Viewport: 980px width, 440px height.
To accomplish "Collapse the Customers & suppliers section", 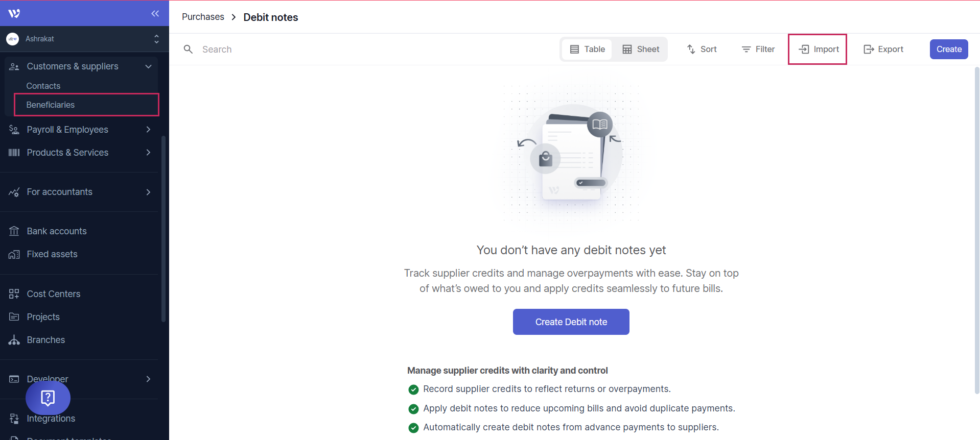I will pos(148,66).
